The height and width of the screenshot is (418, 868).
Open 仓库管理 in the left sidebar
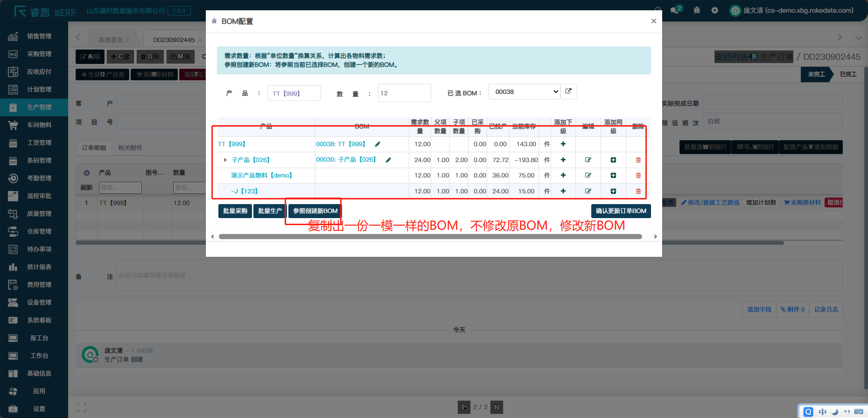(x=39, y=232)
